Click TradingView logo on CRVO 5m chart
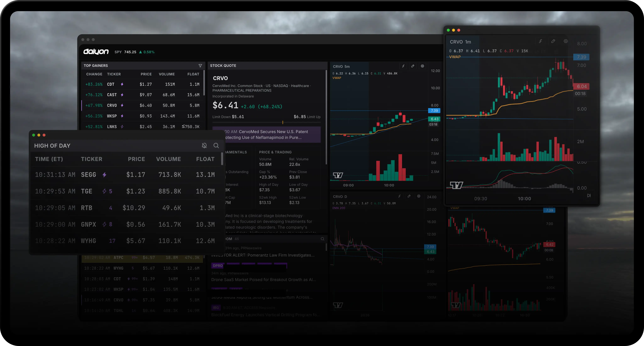 click(x=338, y=175)
